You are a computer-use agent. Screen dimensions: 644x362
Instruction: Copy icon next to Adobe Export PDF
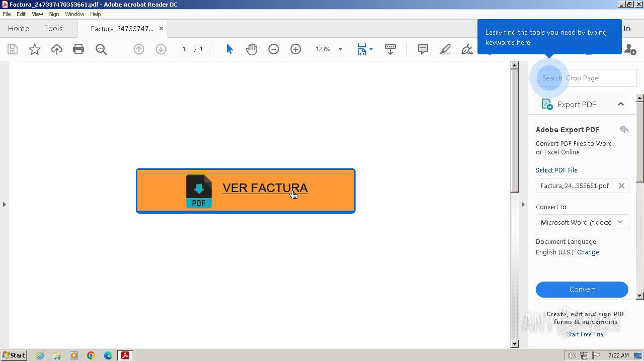624,130
